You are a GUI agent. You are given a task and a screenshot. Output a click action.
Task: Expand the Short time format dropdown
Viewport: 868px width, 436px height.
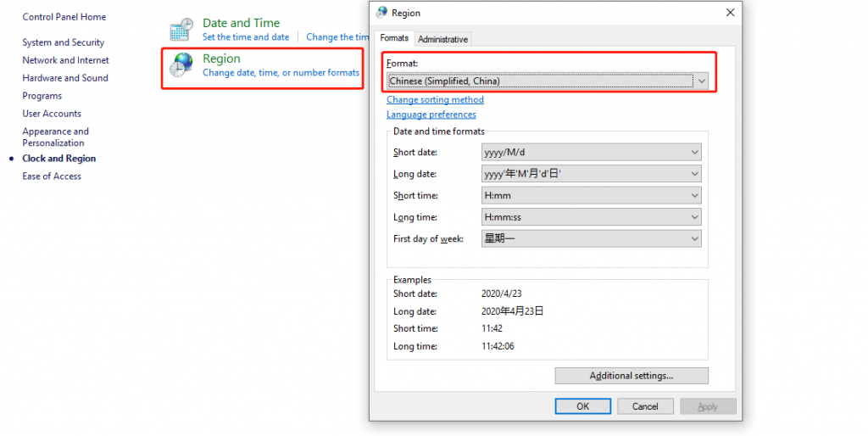591,195
